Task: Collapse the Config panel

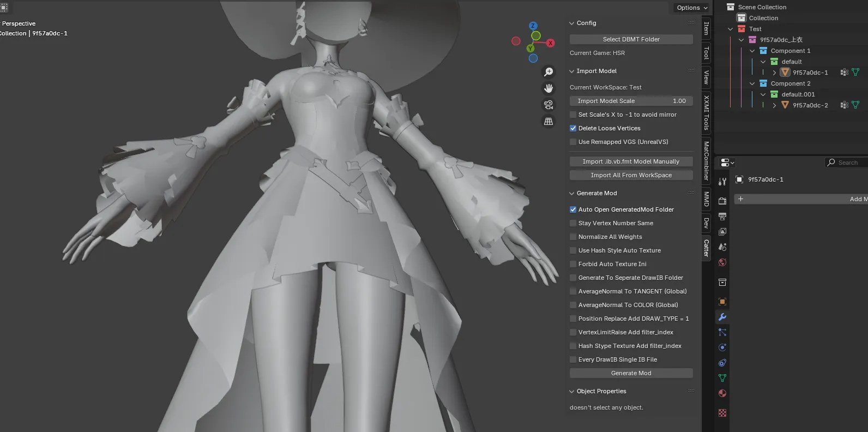Action: (x=571, y=23)
